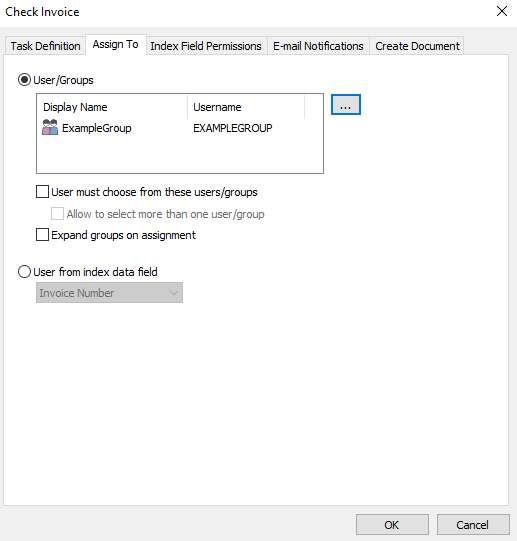Select the Assign To tab
This screenshot has width=517, height=541.
point(116,45)
